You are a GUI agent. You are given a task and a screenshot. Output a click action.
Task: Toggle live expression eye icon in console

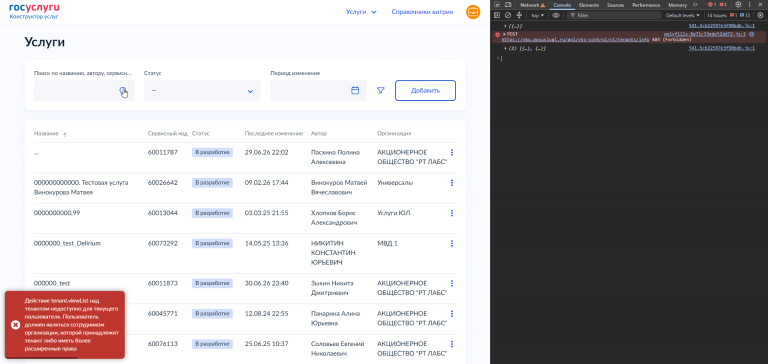pos(556,15)
